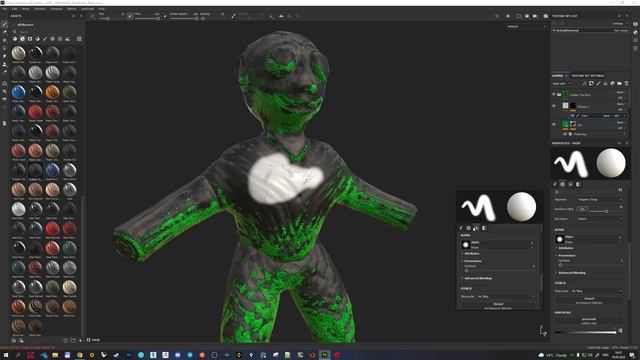Click the grayscale uniform color button

[589, 321]
